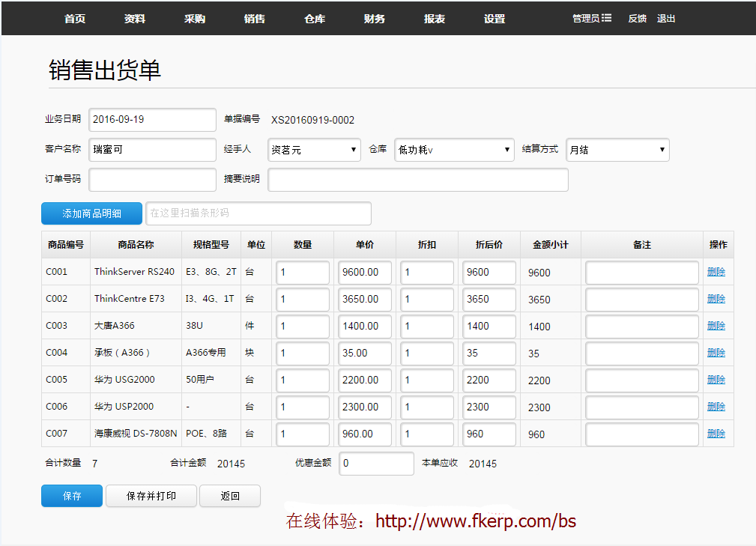
Task: Click the 退出 logout link
Action: (666, 18)
